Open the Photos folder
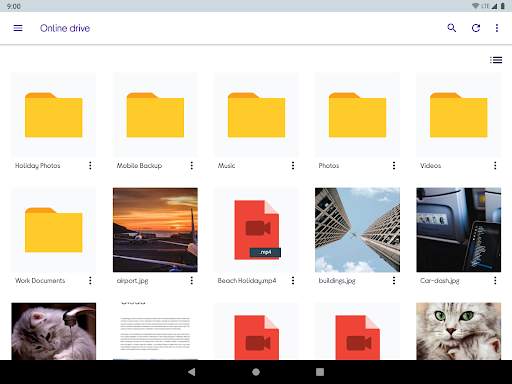Viewport: 512px width, 384px height. 357,115
